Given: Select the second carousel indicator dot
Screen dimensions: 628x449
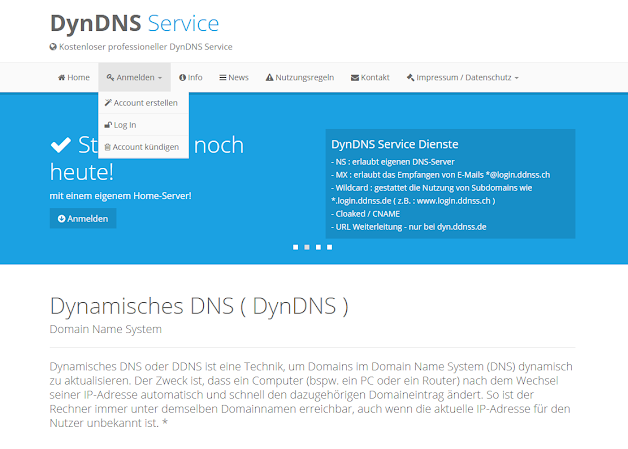Looking at the screenshot, I should click(307, 247).
